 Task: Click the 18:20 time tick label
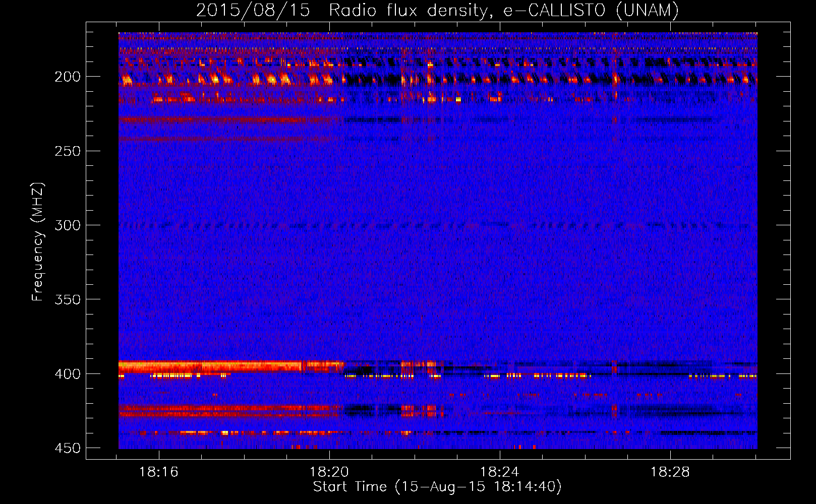[x=329, y=472]
